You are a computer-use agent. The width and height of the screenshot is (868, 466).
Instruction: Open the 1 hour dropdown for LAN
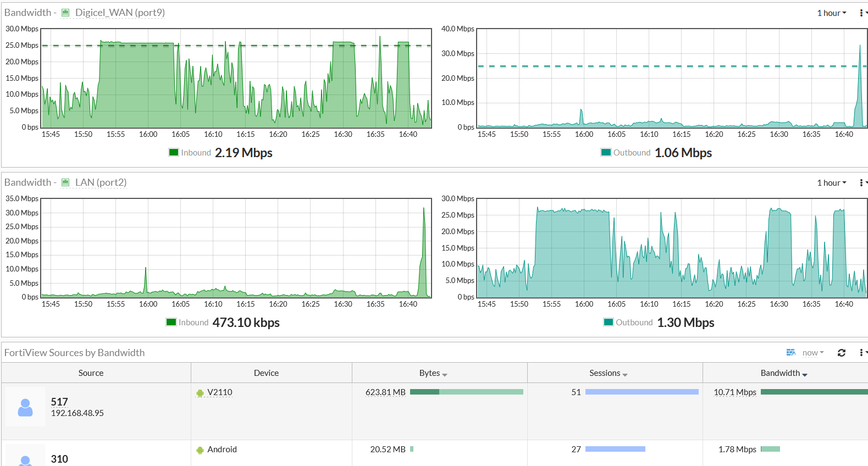[x=832, y=182]
